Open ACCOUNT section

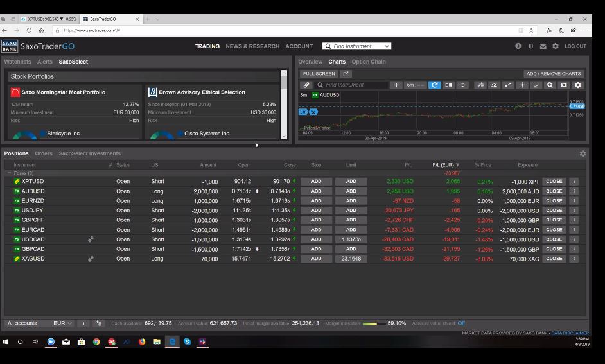tap(299, 46)
